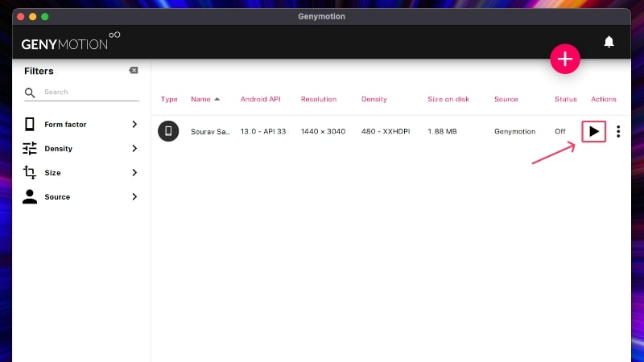
Task: Open the three-dot actions menu for the device
Action: pyautogui.click(x=618, y=131)
